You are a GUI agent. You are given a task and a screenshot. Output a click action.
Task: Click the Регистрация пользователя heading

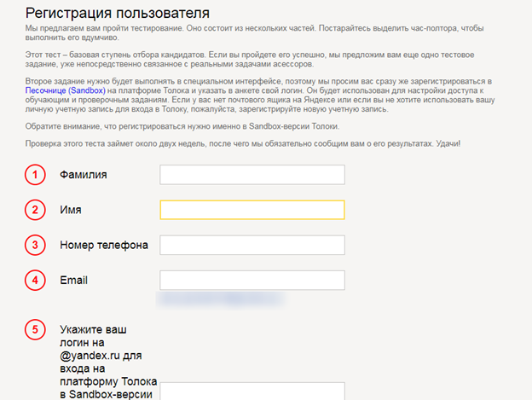click(118, 14)
